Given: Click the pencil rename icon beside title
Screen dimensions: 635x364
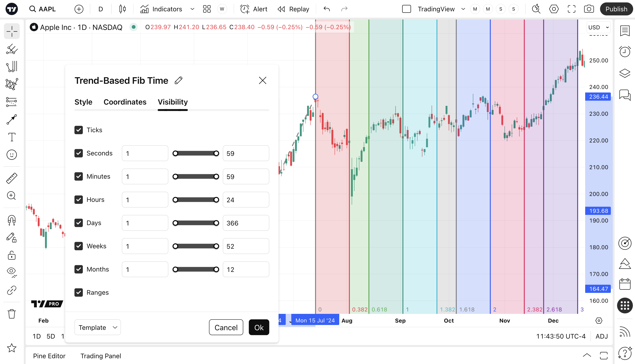Looking at the screenshot, I should pyautogui.click(x=178, y=80).
